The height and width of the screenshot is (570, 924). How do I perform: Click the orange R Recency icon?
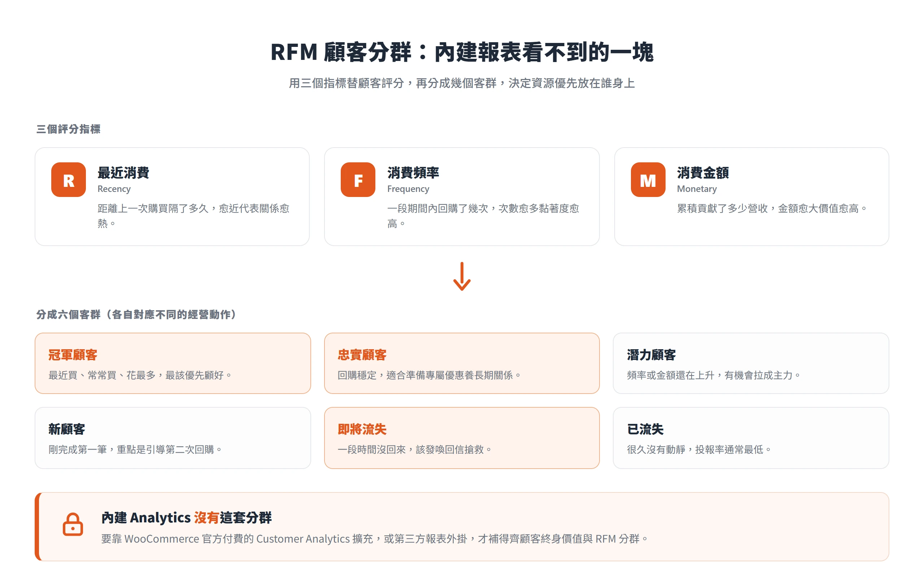pyautogui.click(x=68, y=179)
